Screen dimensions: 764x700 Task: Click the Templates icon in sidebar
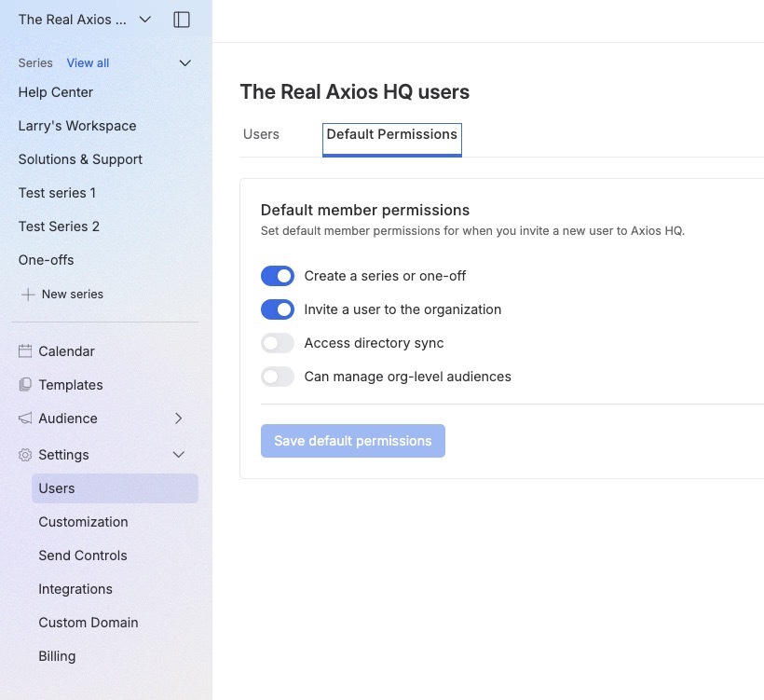point(25,385)
